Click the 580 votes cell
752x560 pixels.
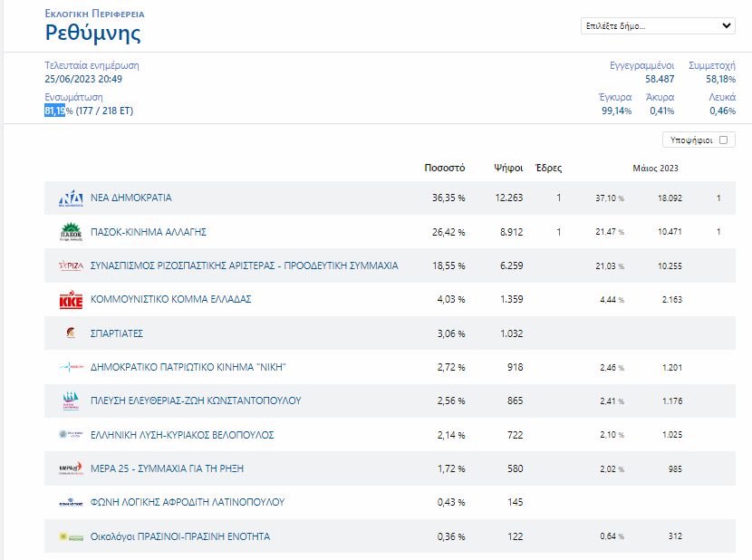click(x=516, y=468)
